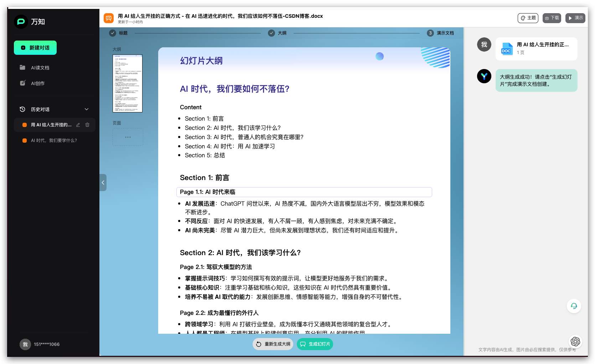Viewport: 595px width, 364px height.
Task: Click 生成幻灯片 to generate slides
Action: [315, 344]
